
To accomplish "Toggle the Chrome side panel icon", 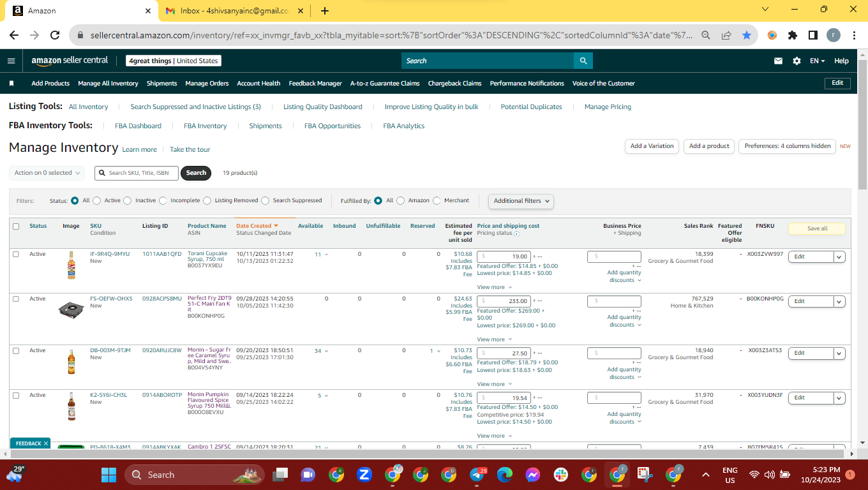I will pyautogui.click(x=813, y=36).
